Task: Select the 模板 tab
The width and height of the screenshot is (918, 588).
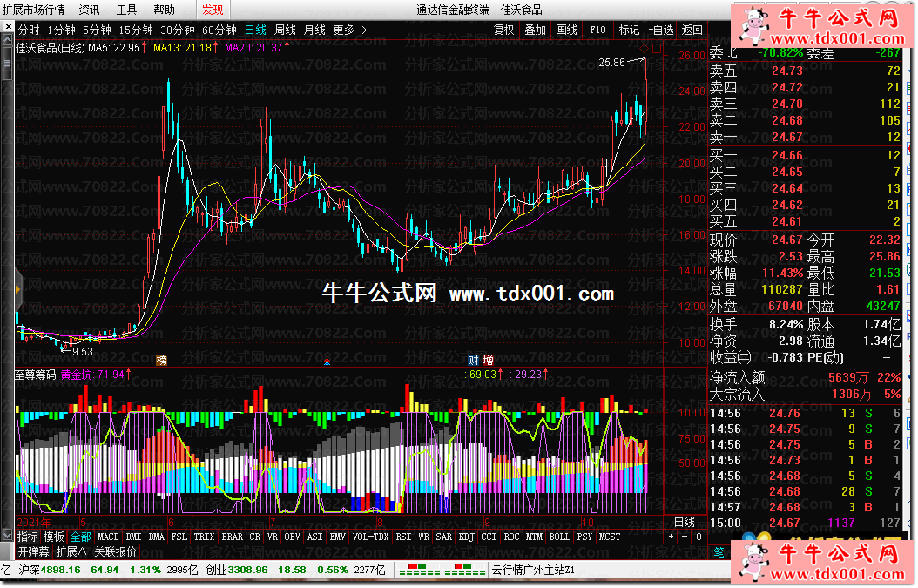Action: point(54,537)
